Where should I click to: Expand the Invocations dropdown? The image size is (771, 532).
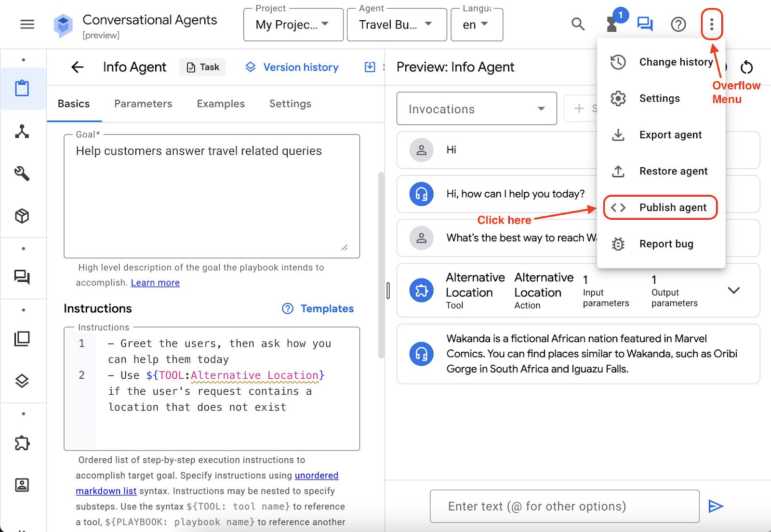(x=476, y=109)
